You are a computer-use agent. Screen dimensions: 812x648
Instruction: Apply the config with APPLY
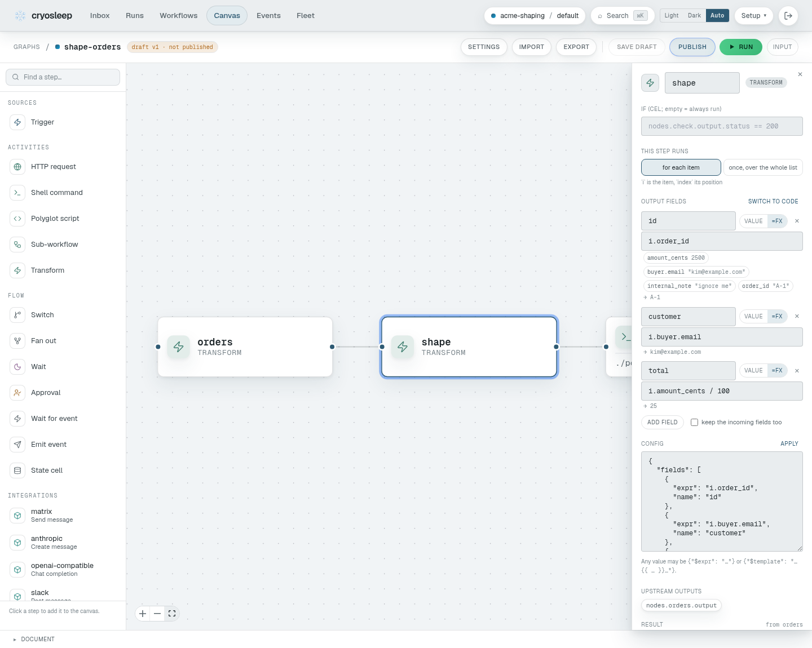click(789, 444)
